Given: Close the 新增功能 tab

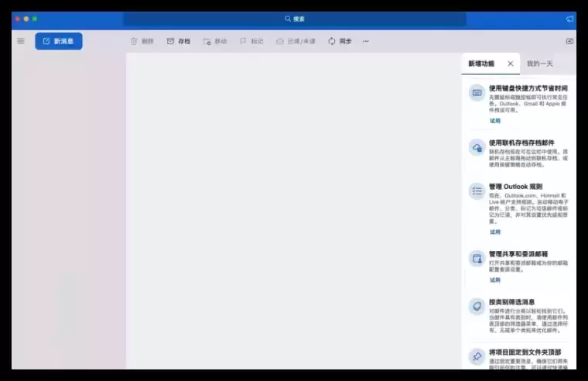Looking at the screenshot, I should (511, 63).
